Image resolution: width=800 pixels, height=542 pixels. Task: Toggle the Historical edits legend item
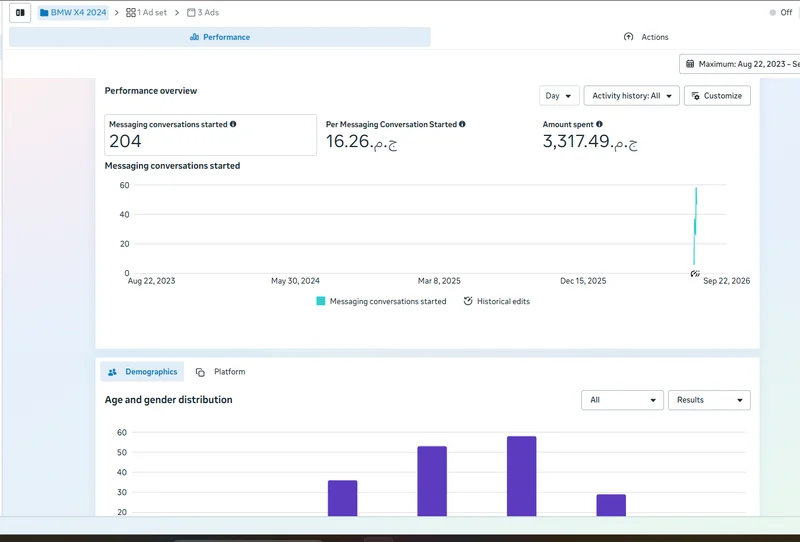tap(496, 301)
